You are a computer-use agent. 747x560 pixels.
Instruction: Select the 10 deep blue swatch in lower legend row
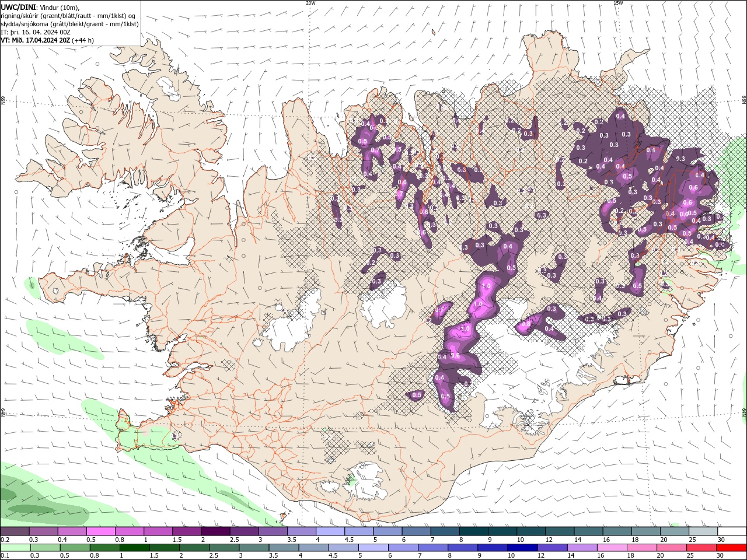(522, 548)
